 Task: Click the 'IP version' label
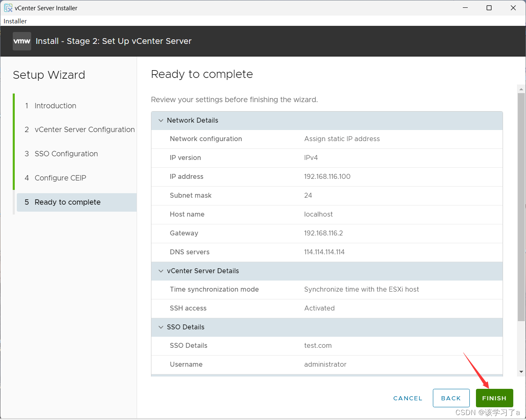tap(185, 158)
